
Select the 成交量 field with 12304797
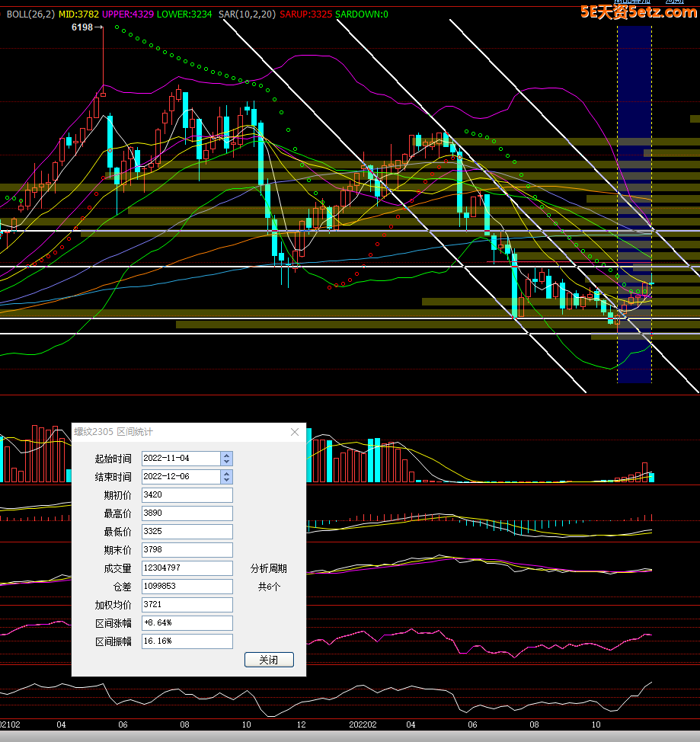click(x=187, y=568)
